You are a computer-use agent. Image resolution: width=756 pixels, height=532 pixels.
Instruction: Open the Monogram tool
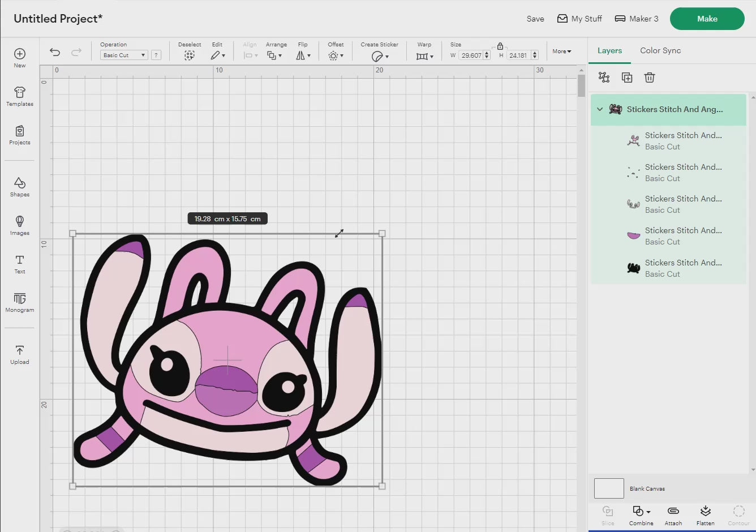point(20,302)
